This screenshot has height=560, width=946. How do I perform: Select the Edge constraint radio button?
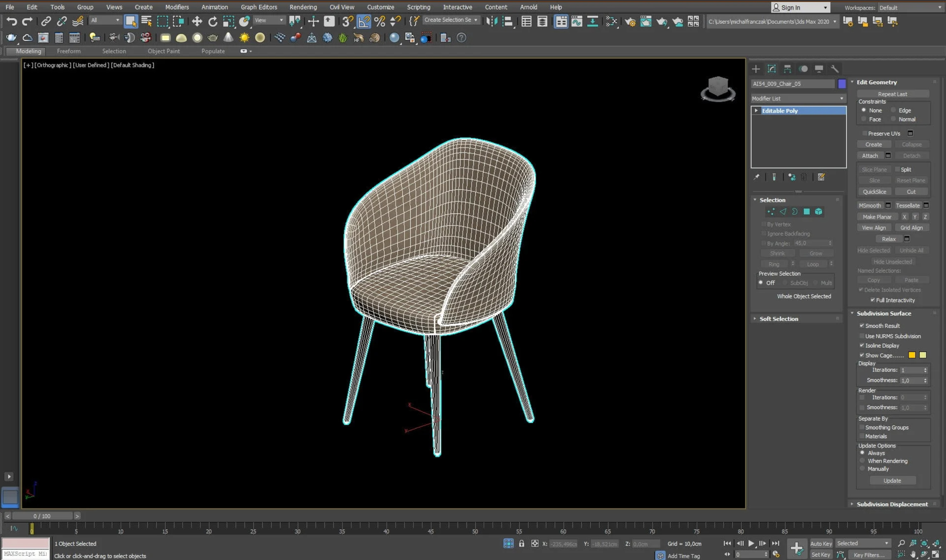894,110
